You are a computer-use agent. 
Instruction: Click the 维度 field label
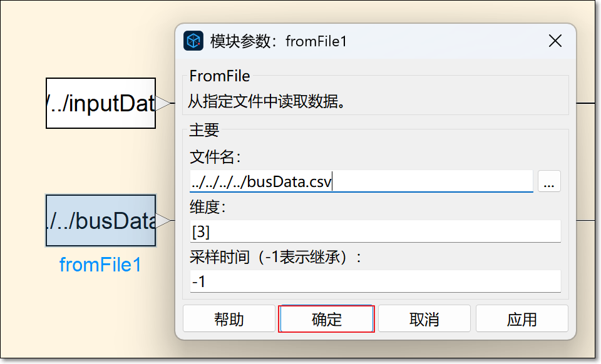tap(207, 207)
